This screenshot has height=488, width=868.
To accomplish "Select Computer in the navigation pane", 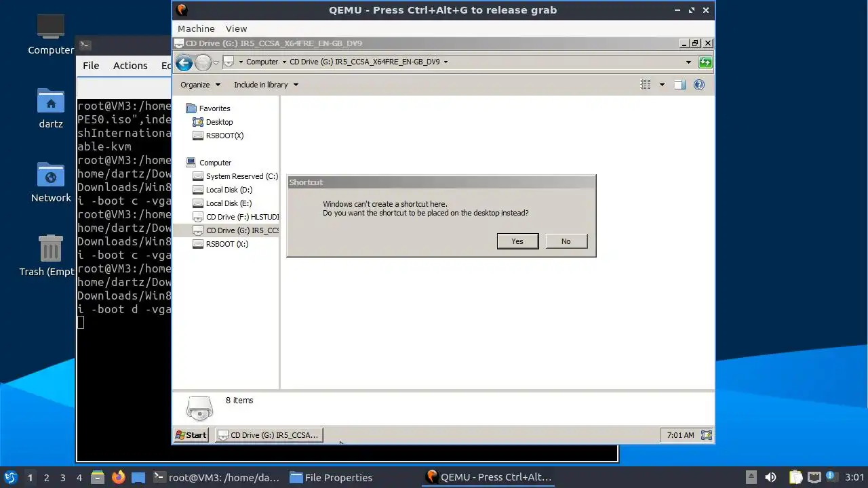I will pos(208,163).
